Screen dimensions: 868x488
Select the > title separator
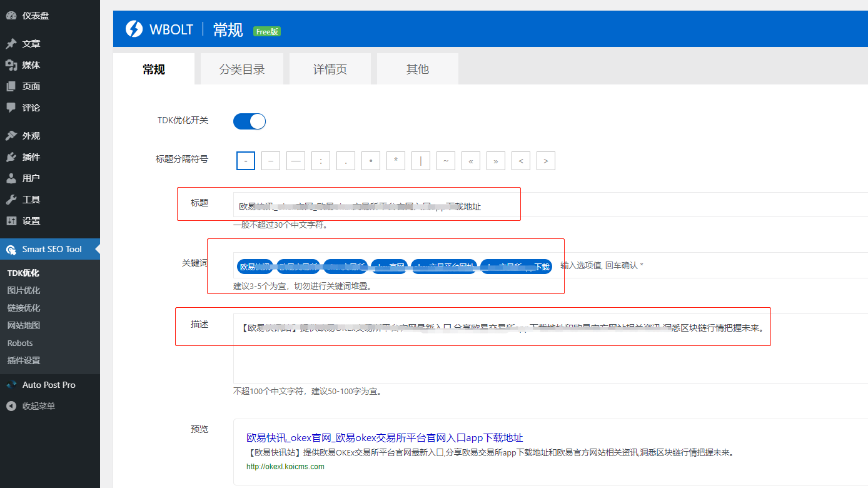point(546,161)
